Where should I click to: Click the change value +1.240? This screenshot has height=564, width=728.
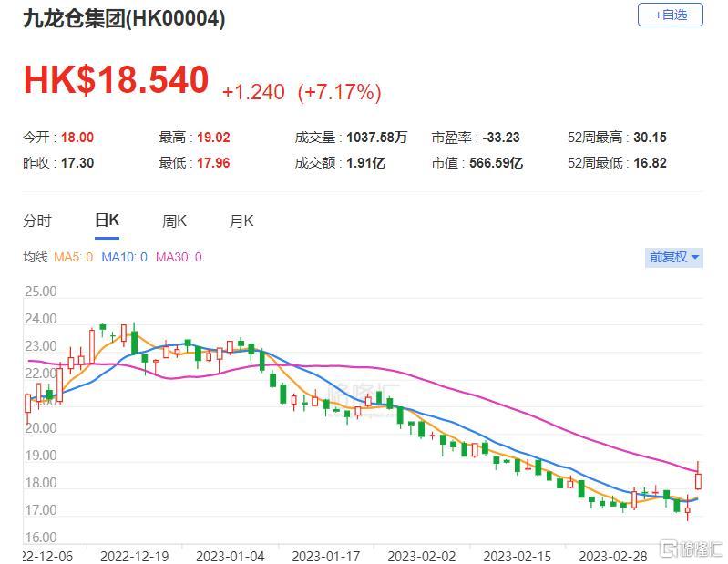click(253, 92)
